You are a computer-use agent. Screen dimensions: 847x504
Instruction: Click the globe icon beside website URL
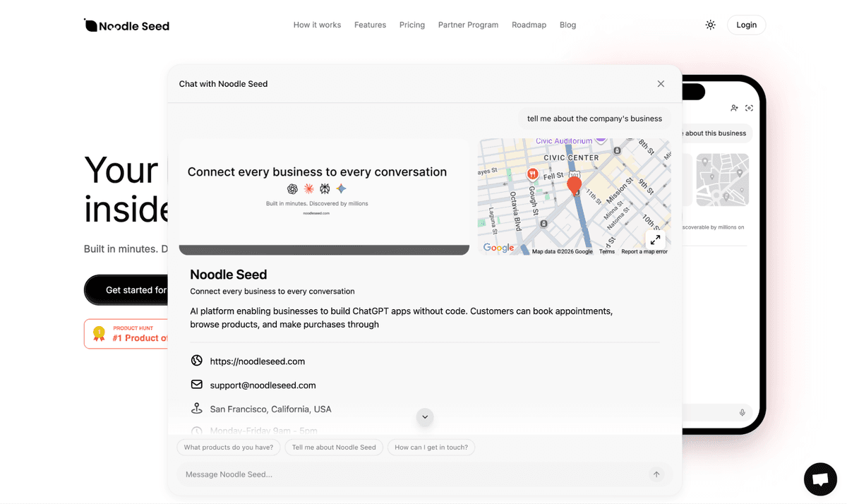pos(197,361)
